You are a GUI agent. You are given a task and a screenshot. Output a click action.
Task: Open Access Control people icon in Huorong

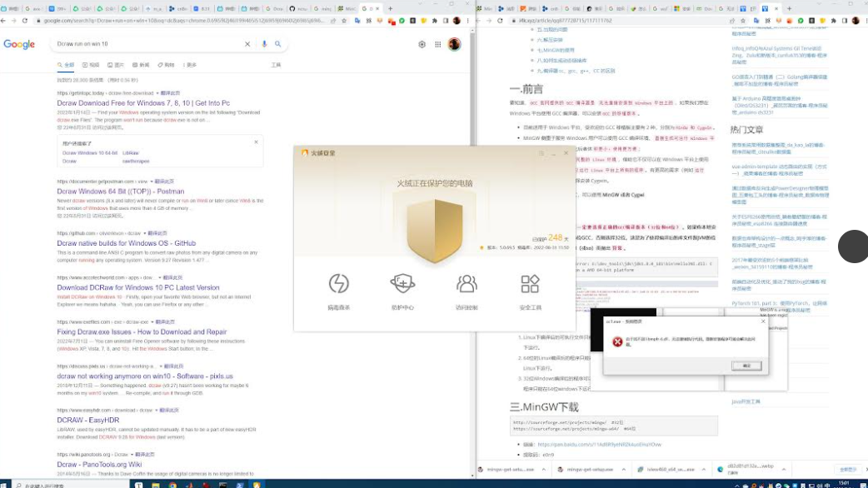coord(466,284)
